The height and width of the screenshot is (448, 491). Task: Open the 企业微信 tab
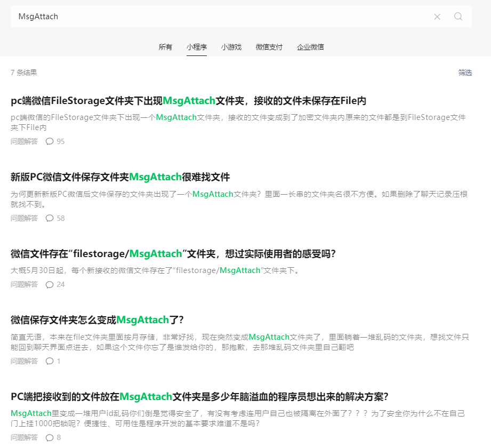pyautogui.click(x=310, y=47)
